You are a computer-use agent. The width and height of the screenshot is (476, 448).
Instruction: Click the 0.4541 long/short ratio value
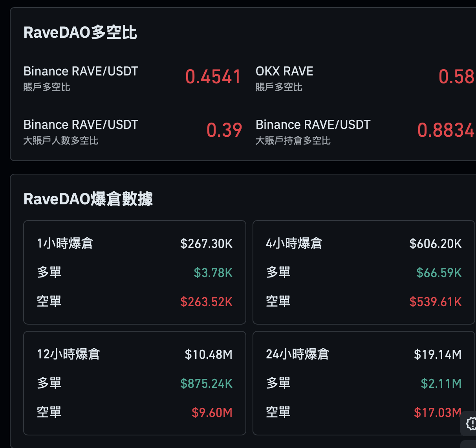pos(213,77)
